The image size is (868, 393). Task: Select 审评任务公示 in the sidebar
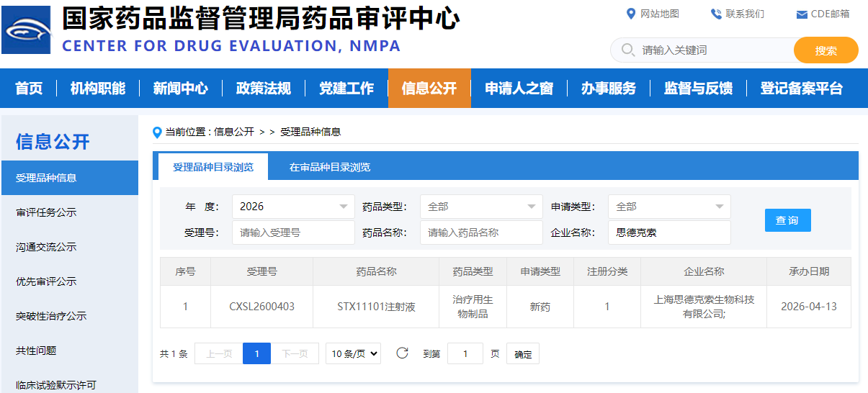(46, 212)
